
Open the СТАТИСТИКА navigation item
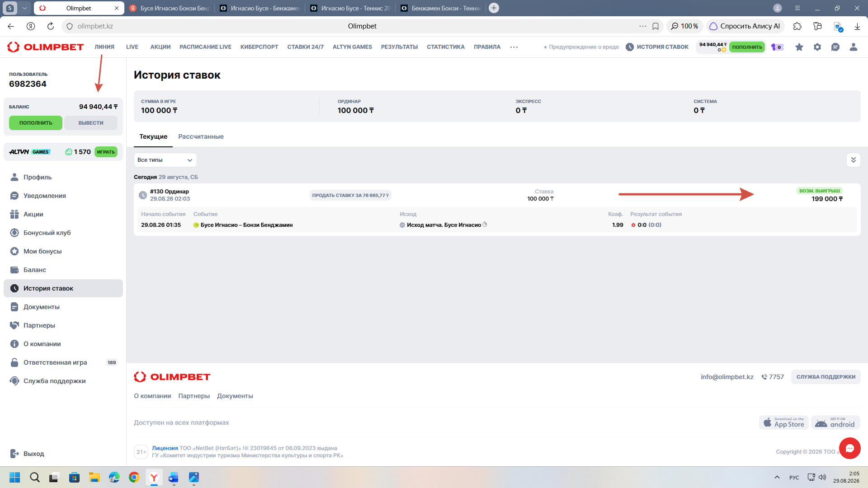pyautogui.click(x=446, y=47)
